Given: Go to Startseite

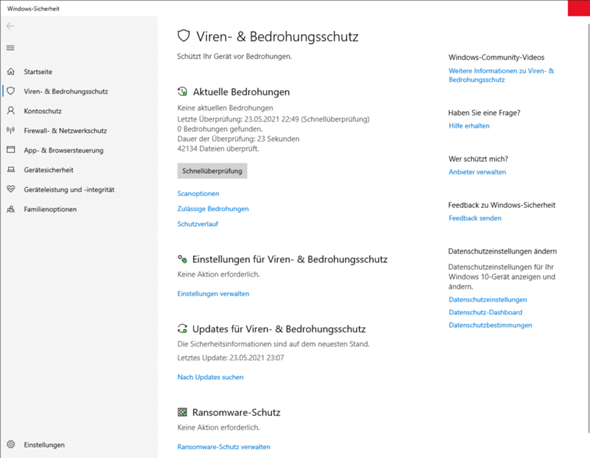Looking at the screenshot, I should point(38,72).
